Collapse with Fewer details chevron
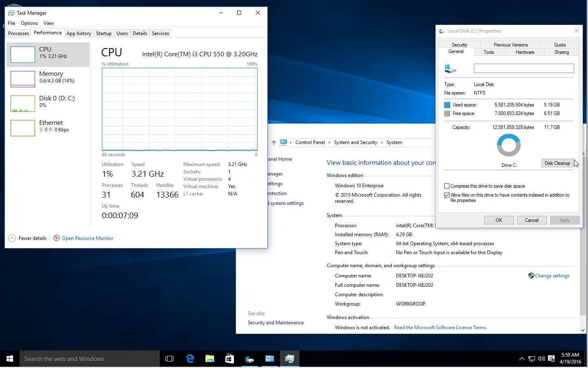 (12, 238)
